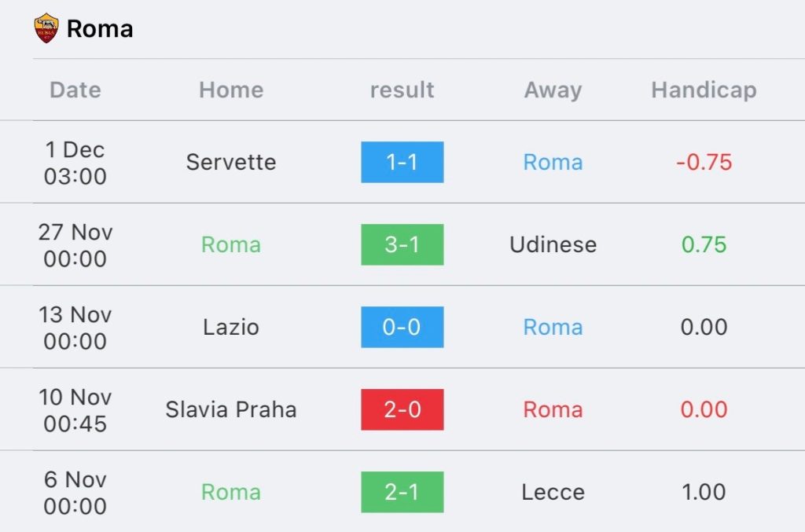The height and width of the screenshot is (532, 805).
Task: Open the 3-1 Udinese result badge
Action: click(402, 244)
